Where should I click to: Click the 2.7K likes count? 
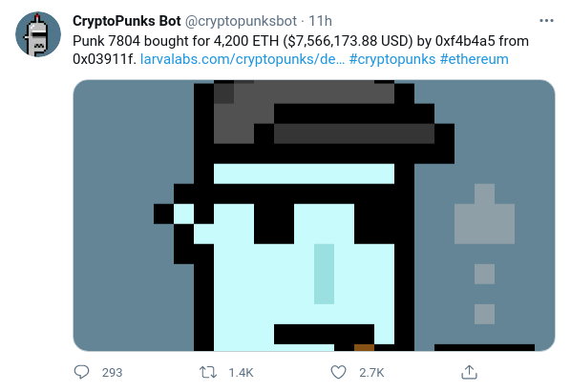click(x=371, y=373)
